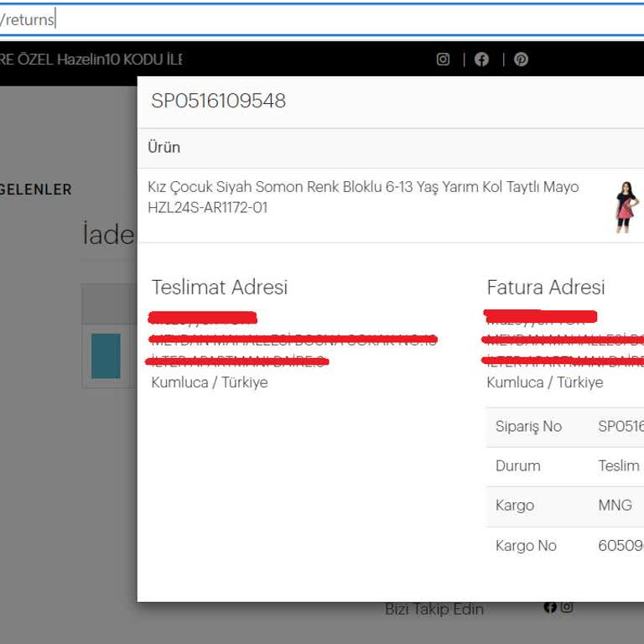Select the Fatura Adresi heading

coord(545,288)
